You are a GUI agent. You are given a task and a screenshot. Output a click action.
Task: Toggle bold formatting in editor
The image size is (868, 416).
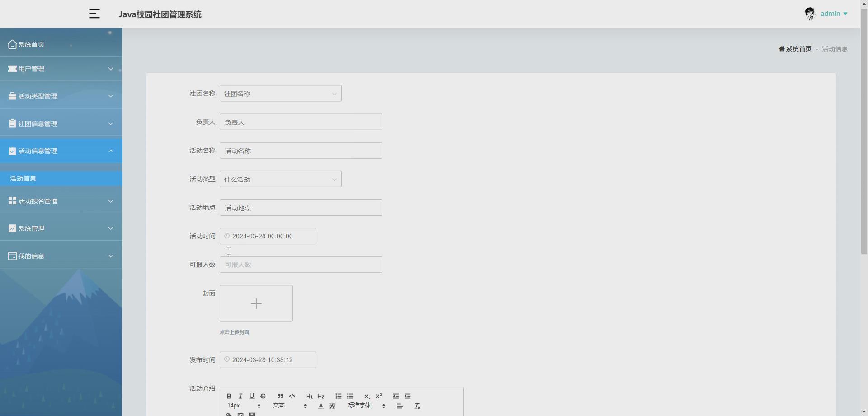[229, 396]
